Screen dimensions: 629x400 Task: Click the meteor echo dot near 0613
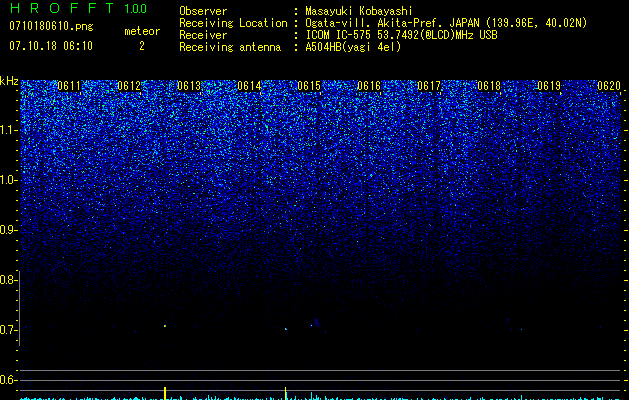coord(165,326)
